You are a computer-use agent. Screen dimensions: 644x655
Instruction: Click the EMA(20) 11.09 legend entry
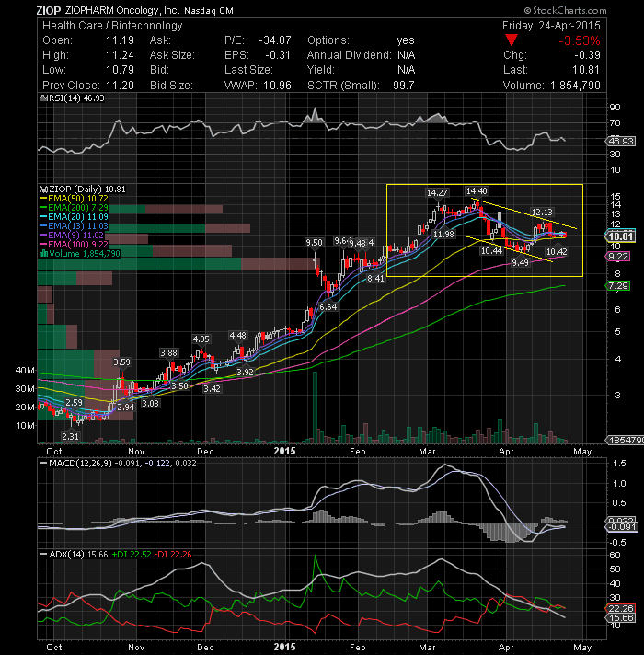point(74,217)
